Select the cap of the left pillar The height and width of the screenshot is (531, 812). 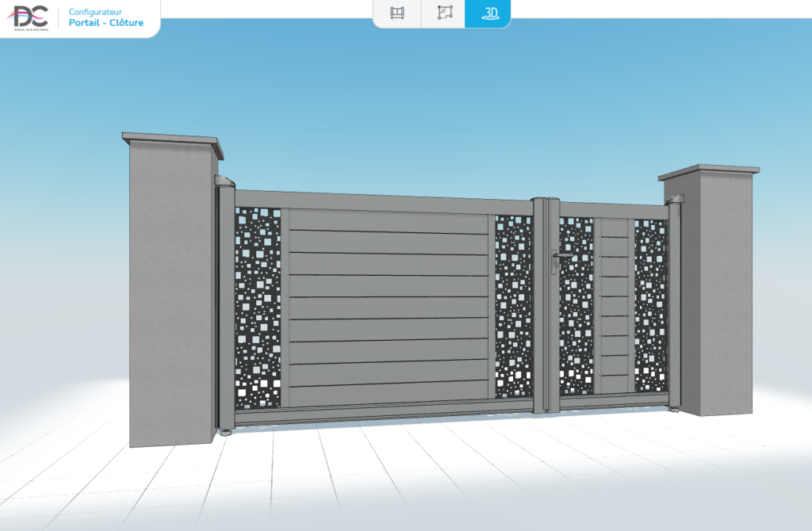coord(173,144)
